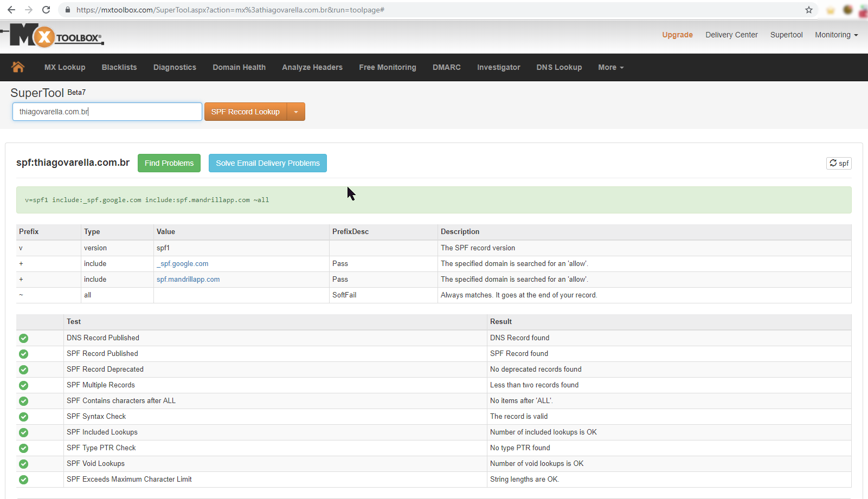Open the Diagnostics menu item
Image resolution: width=868 pixels, height=499 pixels.
175,67
